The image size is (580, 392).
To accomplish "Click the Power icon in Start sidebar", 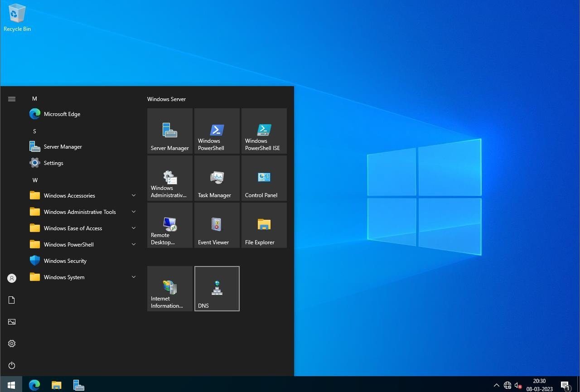I will point(12,365).
